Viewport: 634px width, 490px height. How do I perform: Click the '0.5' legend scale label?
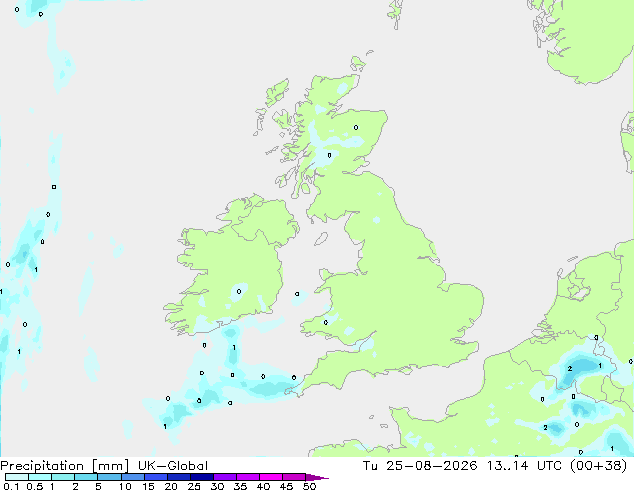[34, 486]
